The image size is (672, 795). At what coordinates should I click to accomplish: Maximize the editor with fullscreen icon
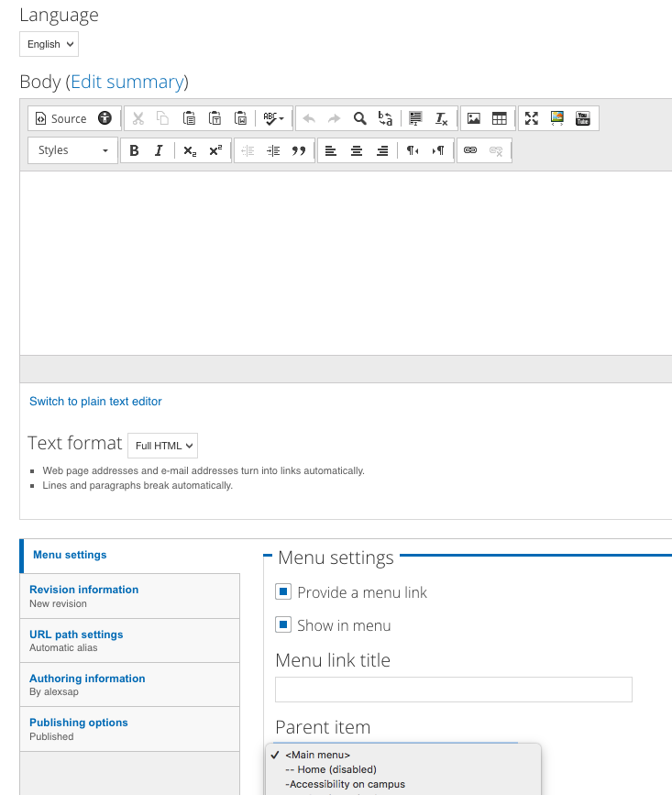pos(532,118)
